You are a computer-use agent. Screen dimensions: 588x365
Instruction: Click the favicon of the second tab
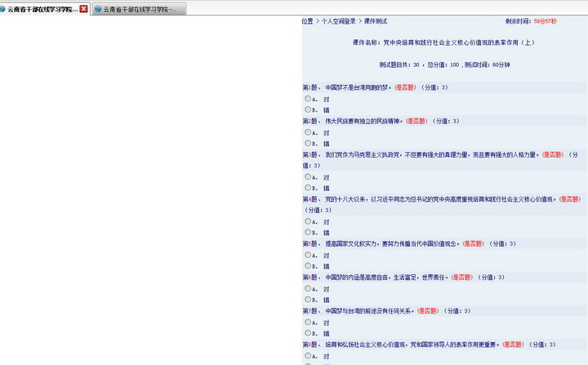pos(98,9)
